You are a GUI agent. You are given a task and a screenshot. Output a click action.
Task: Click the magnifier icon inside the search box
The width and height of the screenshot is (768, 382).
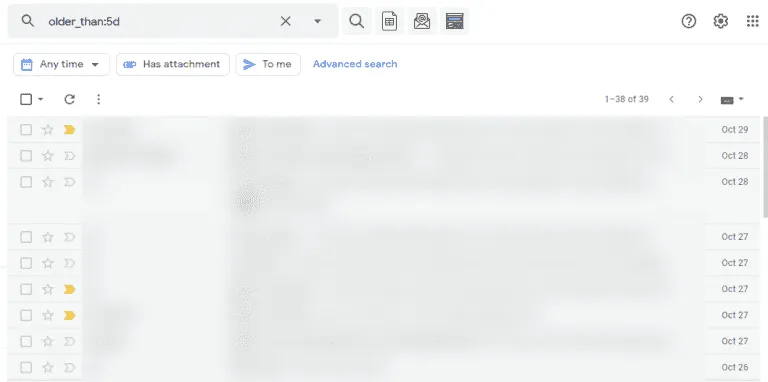click(x=28, y=21)
